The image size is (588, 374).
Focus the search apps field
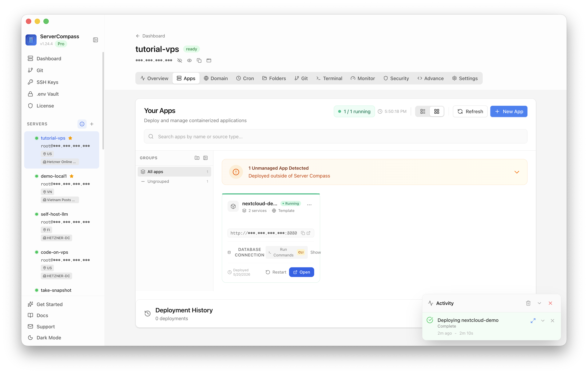(336, 136)
